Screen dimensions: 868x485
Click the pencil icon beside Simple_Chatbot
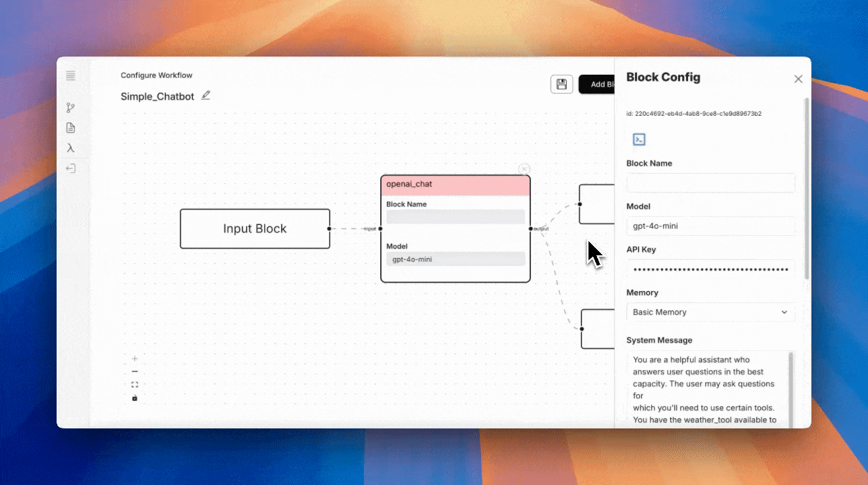click(x=206, y=96)
